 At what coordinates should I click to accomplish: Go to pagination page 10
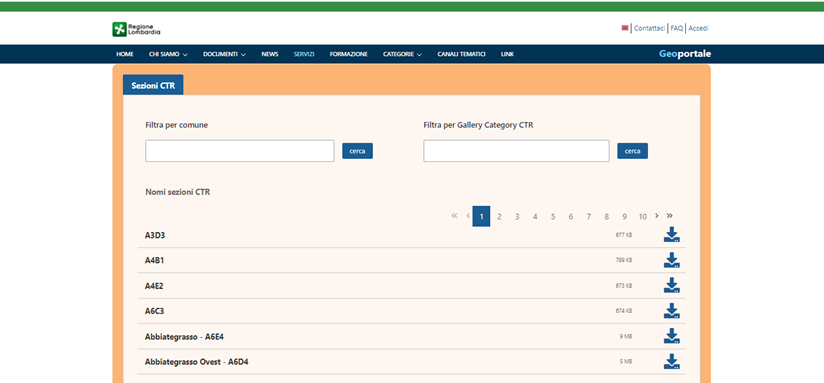643,216
